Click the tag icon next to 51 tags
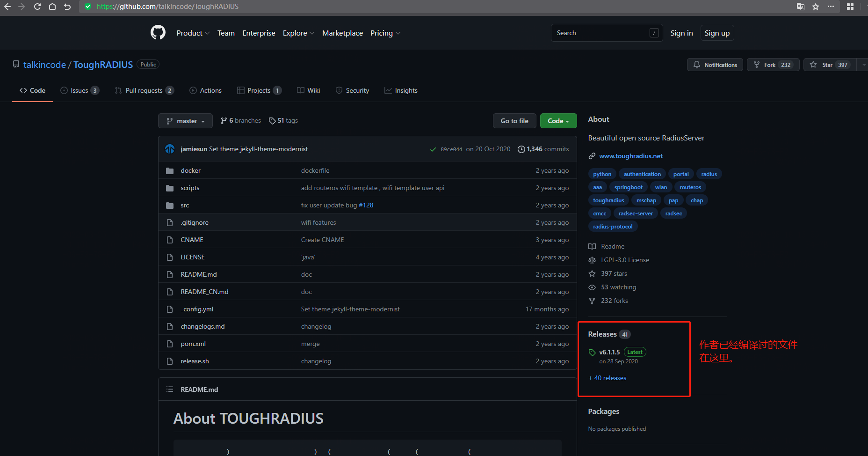This screenshot has height=456, width=868. point(272,120)
